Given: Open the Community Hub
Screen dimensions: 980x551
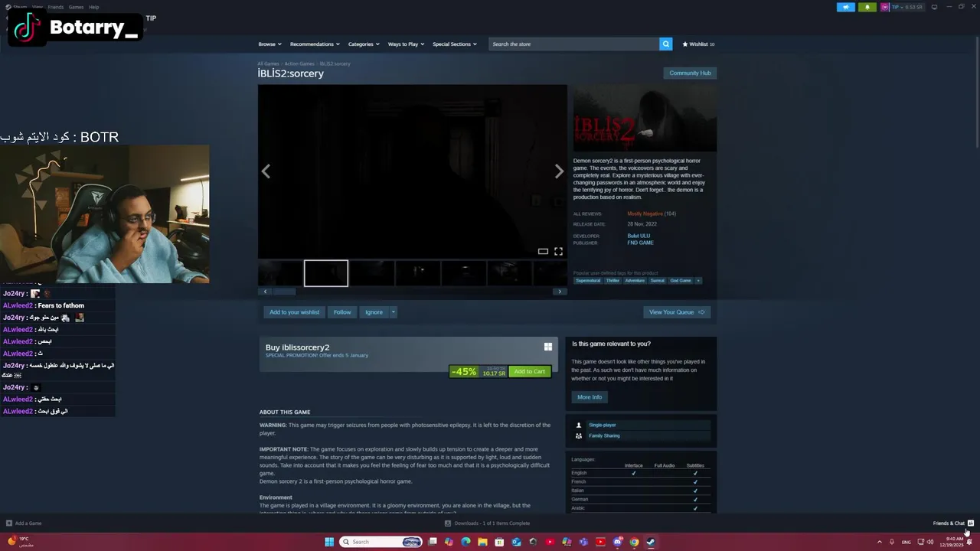Looking at the screenshot, I should 690,73.
